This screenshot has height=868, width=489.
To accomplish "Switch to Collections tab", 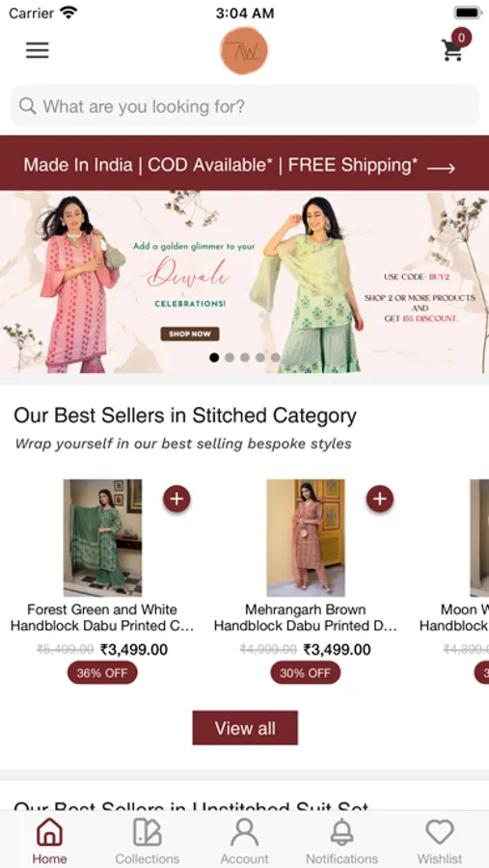I will pos(147,841).
